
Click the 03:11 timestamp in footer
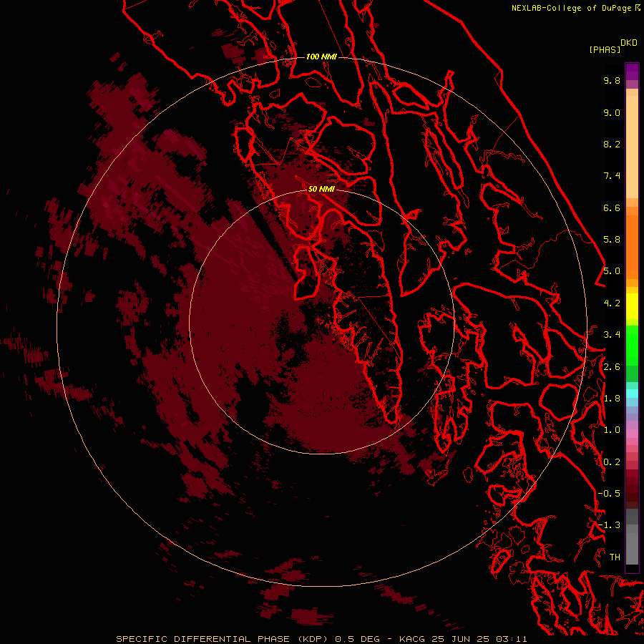(x=510, y=639)
